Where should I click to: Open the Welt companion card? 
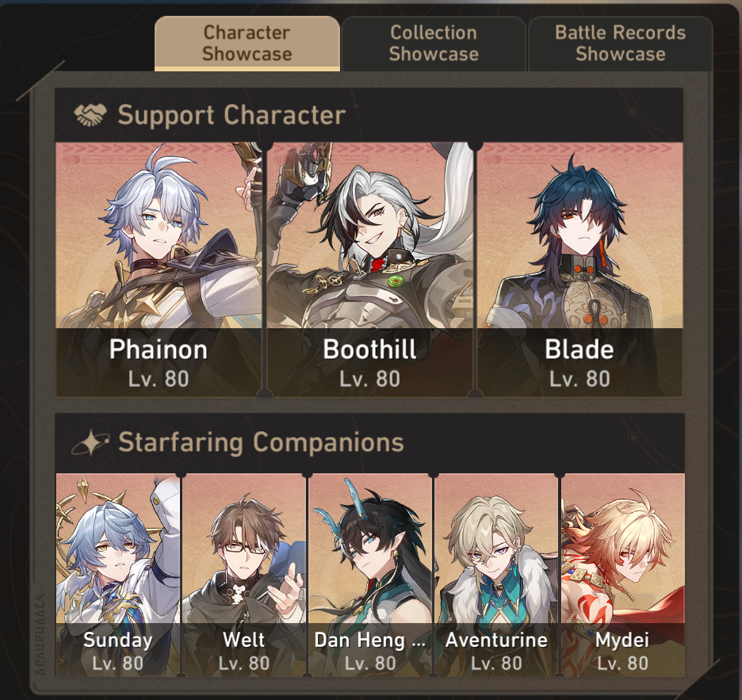click(244, 575)
